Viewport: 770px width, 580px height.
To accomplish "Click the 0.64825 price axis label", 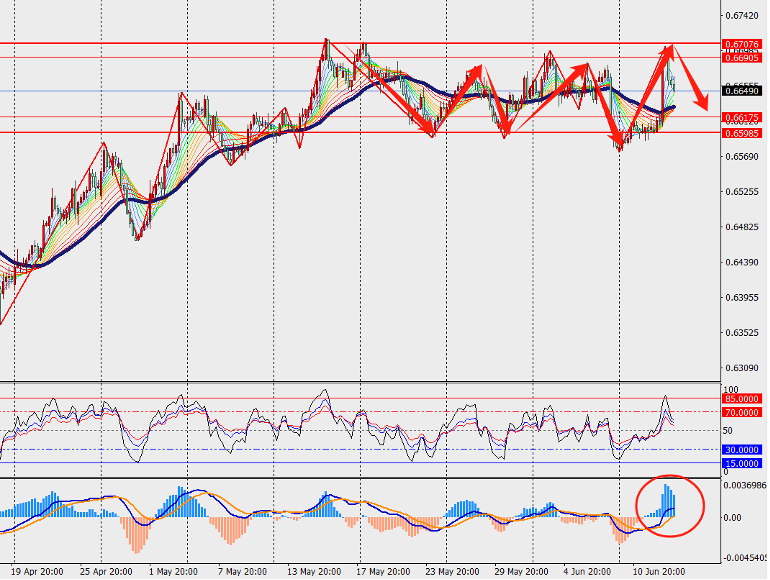I will (x=742, y=227).
